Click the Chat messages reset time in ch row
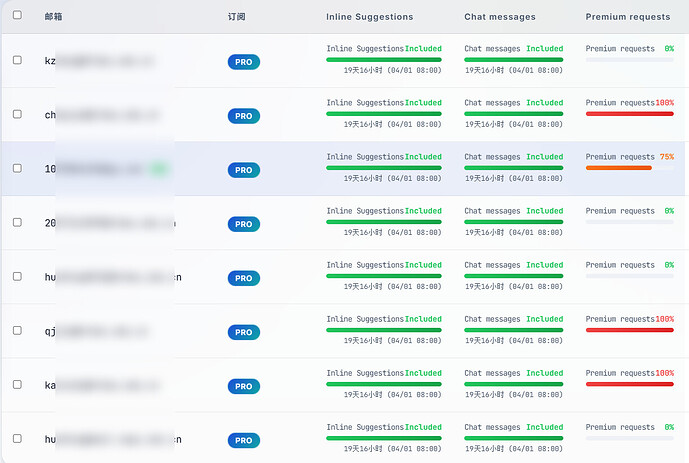This screenshot has width=689, height=463. pyautogui.click(x=514, y=124)
